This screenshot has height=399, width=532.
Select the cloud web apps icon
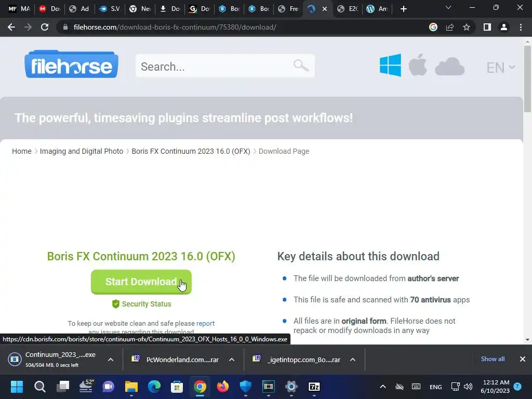449,66
